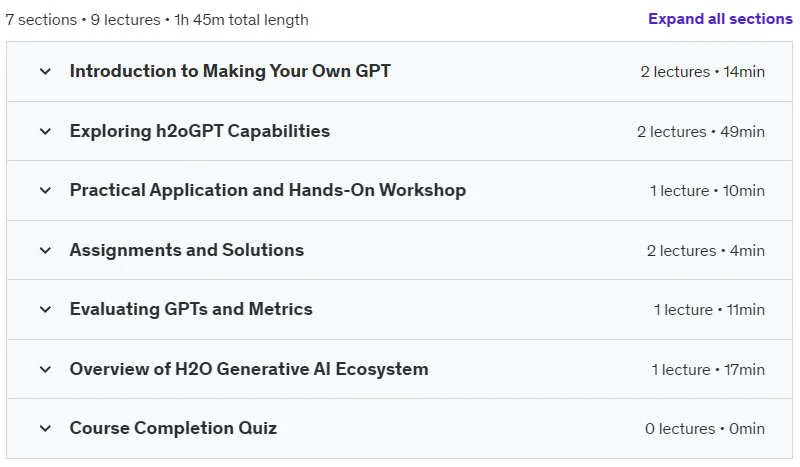The width and height of the screenshot is (800, 467).
Task: Open Overview of H2O Generative AI Ecosystem title
Action: [x=249, y=369]
